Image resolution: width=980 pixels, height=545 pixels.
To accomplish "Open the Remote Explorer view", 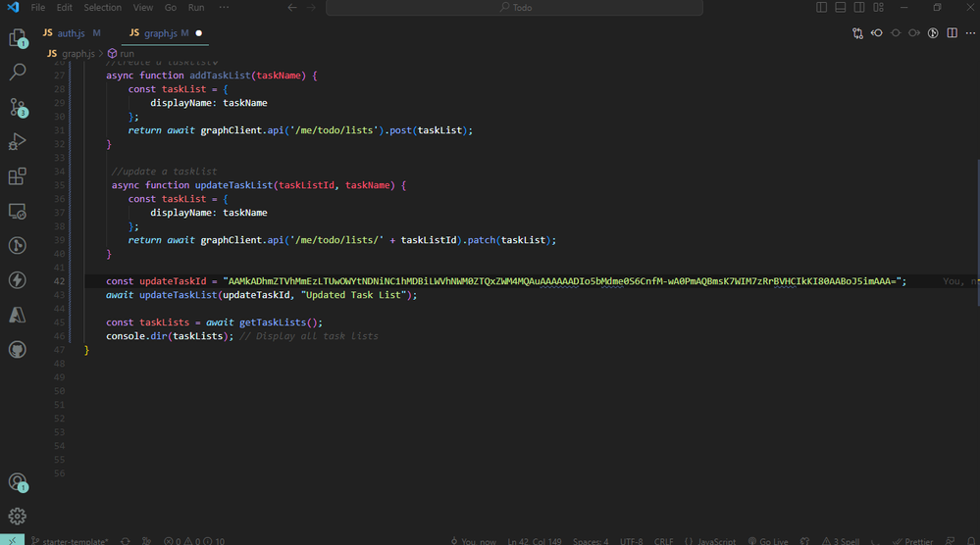I will point(18,211).
